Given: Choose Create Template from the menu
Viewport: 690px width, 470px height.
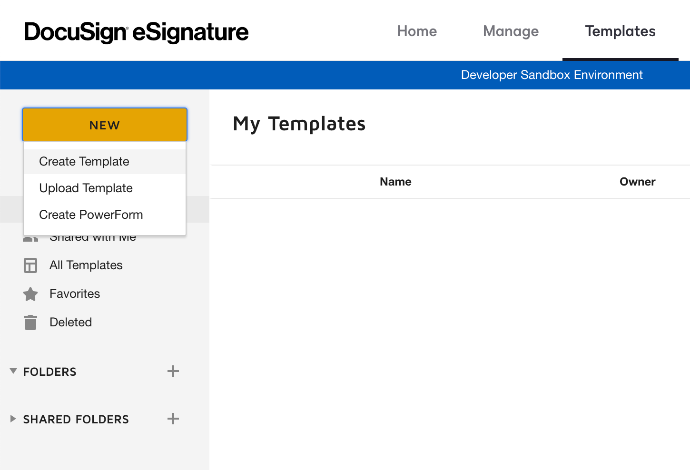Looking at the screenshot, I should (84, 161).
